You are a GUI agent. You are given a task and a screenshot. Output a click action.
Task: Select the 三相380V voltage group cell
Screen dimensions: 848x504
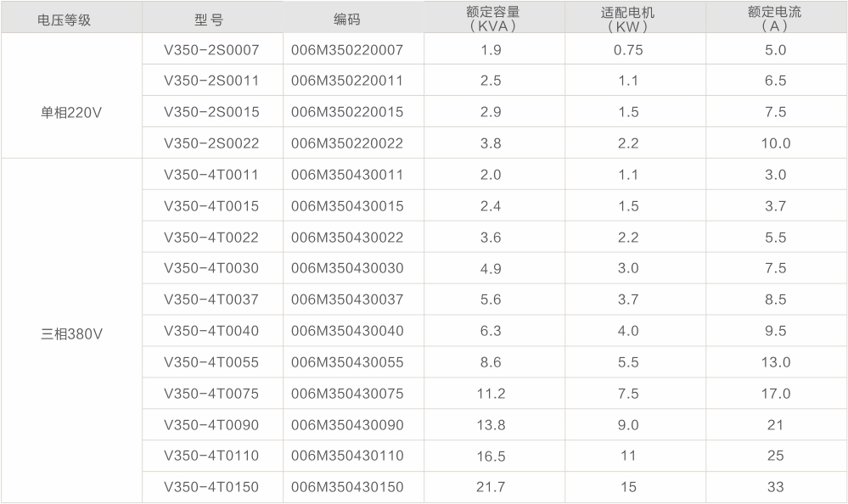point(71,332)
